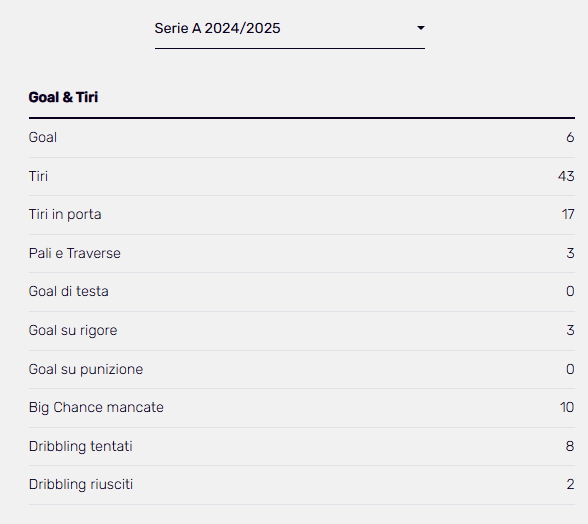This screenshot has height=524, width=588.
Task: Click the value 6 for Goal
Action: 570,138
